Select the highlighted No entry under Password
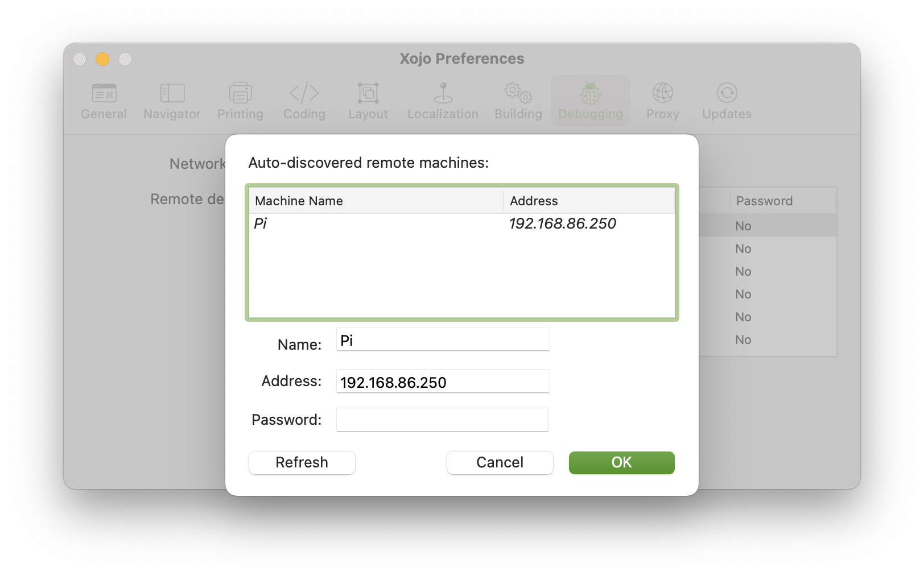This screenshot has height=580, width=924. [743, 225]
